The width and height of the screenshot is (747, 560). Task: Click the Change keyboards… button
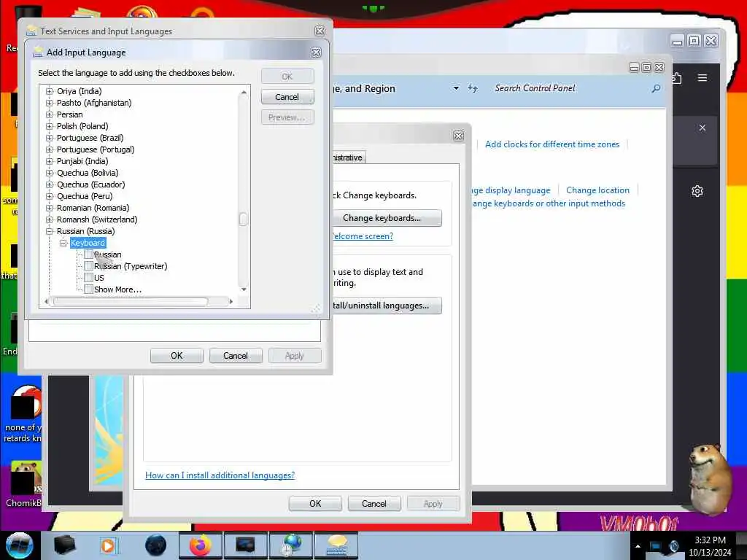coord(387,218)
